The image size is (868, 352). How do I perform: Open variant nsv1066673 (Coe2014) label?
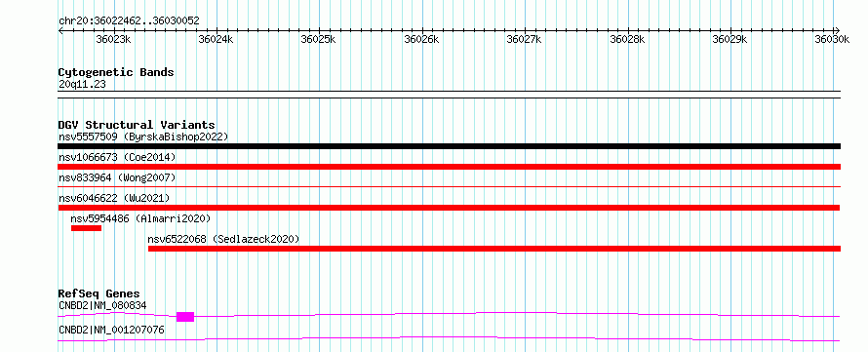coord(117,157)
